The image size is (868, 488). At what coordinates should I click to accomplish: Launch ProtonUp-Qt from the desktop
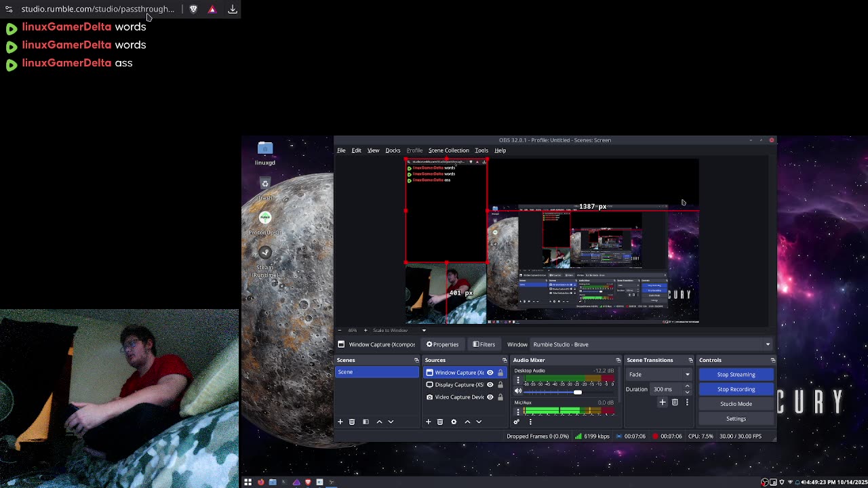point(265,222)
